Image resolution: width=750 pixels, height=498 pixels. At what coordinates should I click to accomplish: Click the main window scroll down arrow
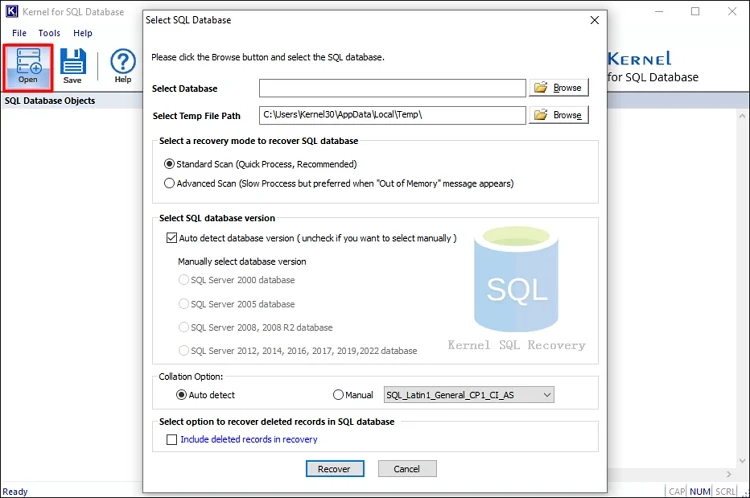pyautogui.click(x=742, y=461)
